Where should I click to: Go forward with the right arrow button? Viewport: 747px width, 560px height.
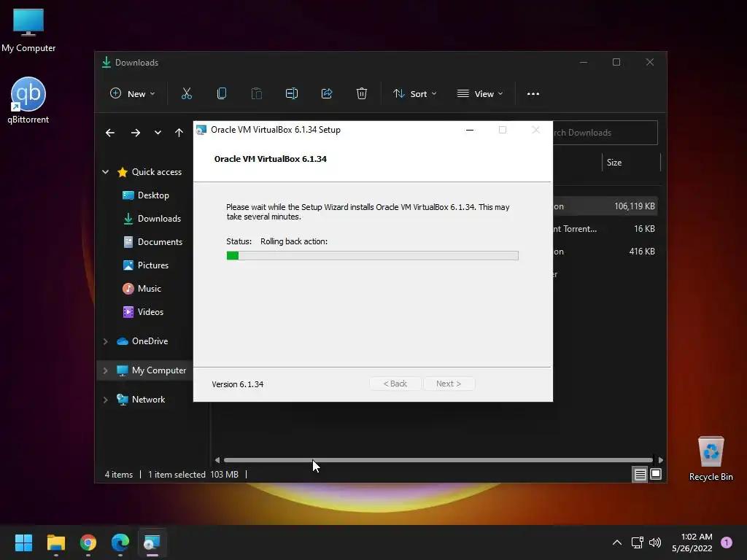[x=136, y=133]
